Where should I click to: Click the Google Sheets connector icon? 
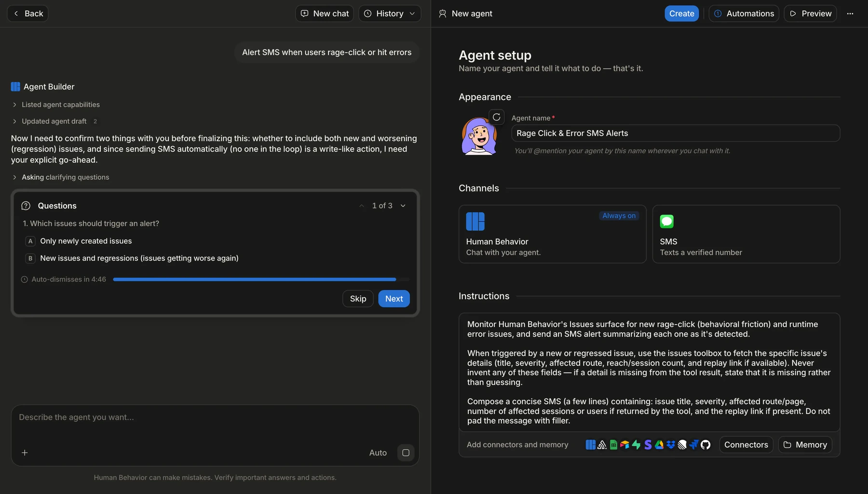pos(613,445)
